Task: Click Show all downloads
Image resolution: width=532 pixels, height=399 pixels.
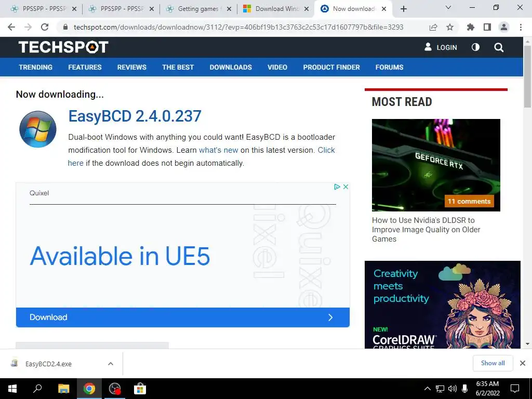Action: (493, 363)
